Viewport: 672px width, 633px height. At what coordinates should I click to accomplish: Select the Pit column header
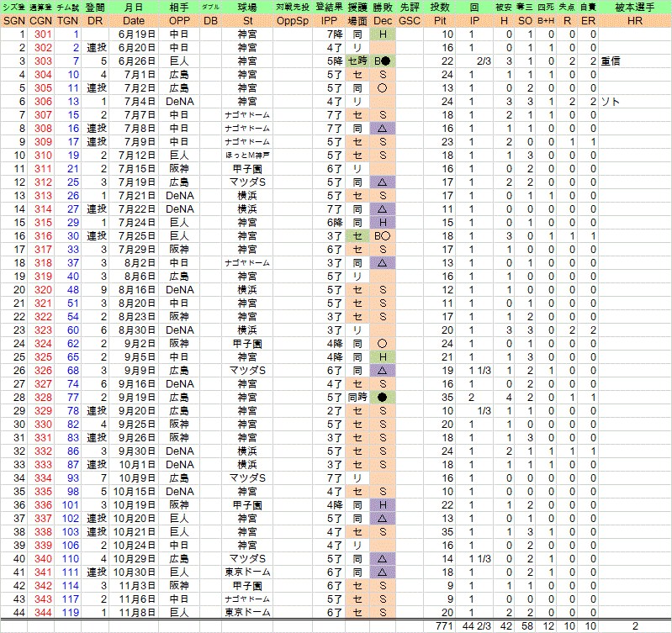(440, 21)
